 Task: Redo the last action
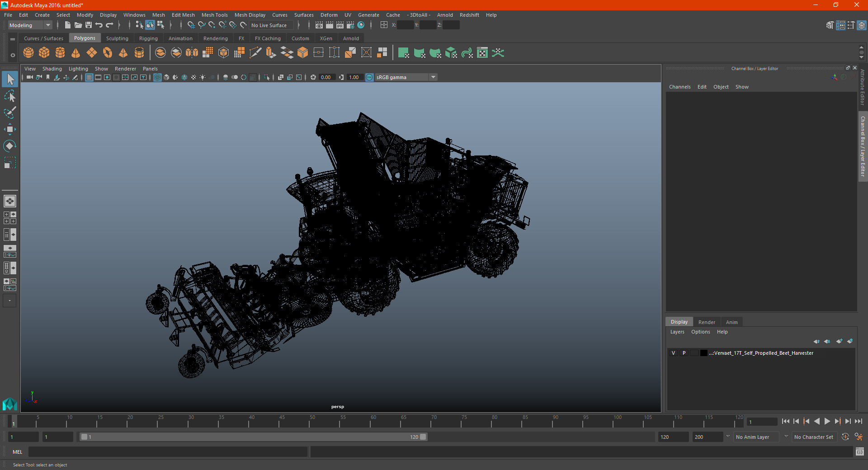point(109,25)
